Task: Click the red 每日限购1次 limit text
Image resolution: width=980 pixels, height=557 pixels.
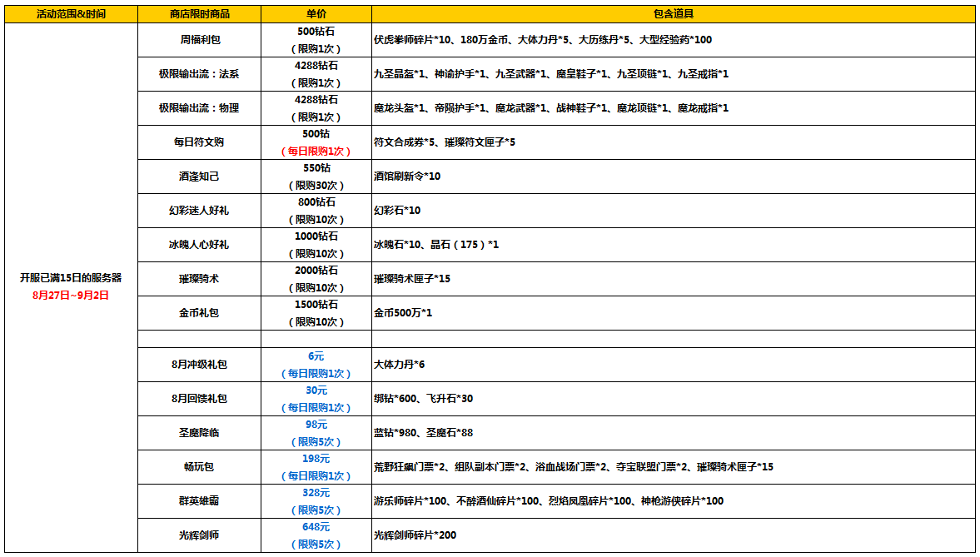Action: (316, 151)
